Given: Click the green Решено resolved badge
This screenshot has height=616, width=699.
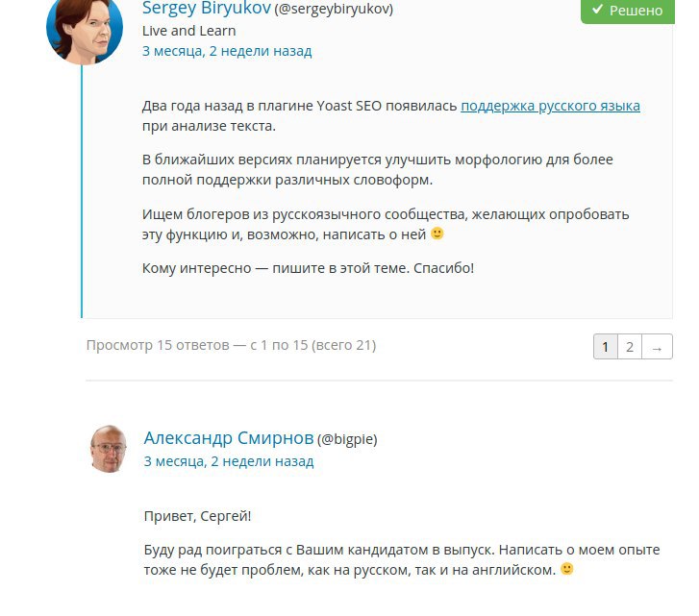Looking at the screenshot, I should 627,11.
